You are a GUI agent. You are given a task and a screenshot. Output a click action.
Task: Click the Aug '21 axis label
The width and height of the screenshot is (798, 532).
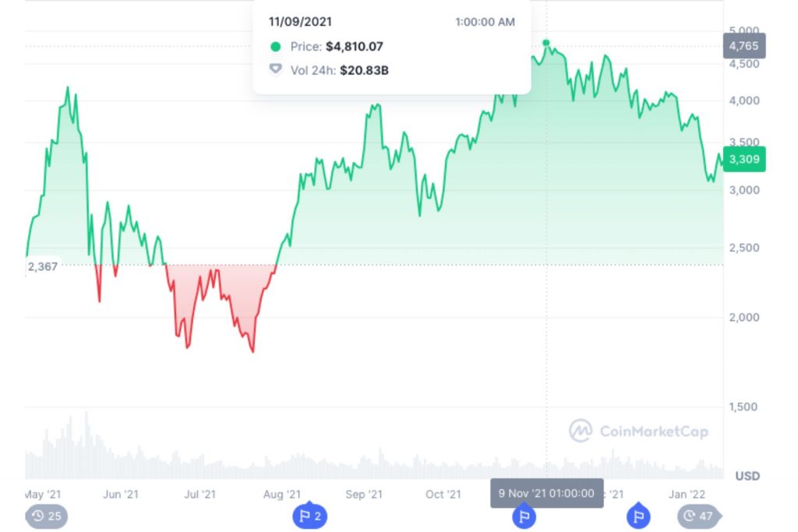pos(282,494)
